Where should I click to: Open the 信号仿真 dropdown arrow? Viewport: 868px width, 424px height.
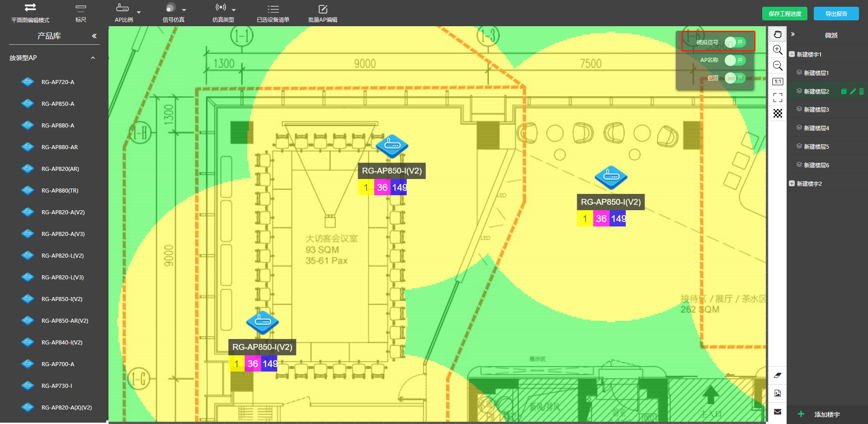184,10
